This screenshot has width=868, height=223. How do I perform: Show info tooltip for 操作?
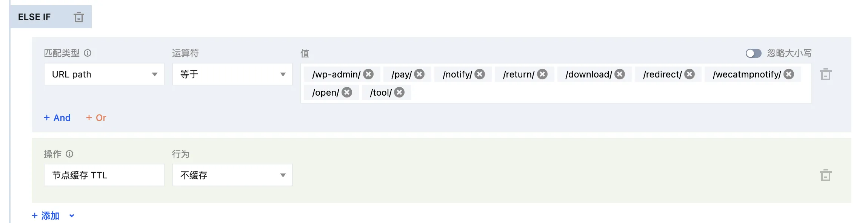click(69, 154)
